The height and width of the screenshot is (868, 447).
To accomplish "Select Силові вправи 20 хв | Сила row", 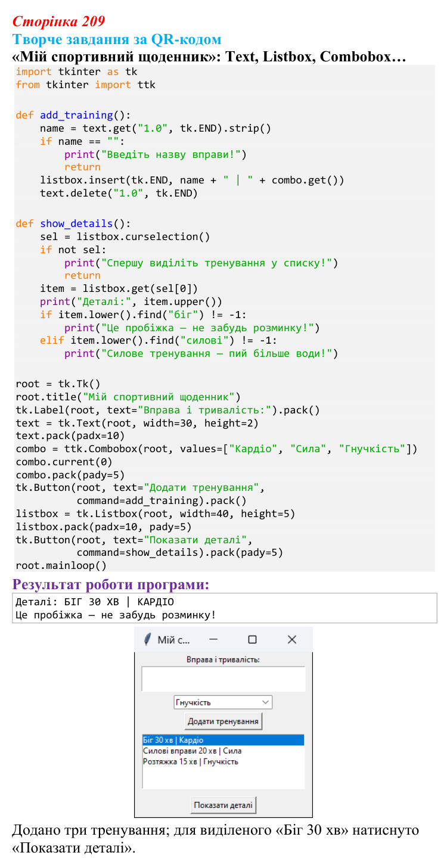I will click(223, 751).
